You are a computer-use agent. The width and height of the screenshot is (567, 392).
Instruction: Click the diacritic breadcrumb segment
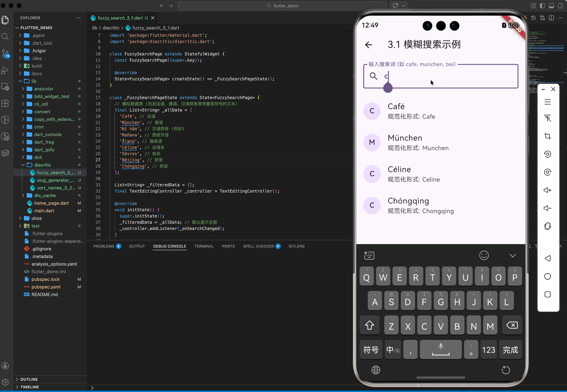[111, 28]
